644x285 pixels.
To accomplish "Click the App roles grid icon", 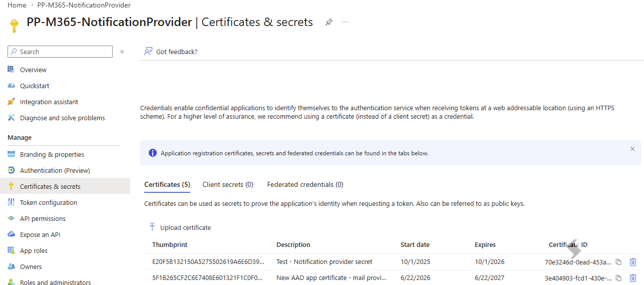I will (x=11, y=250).
